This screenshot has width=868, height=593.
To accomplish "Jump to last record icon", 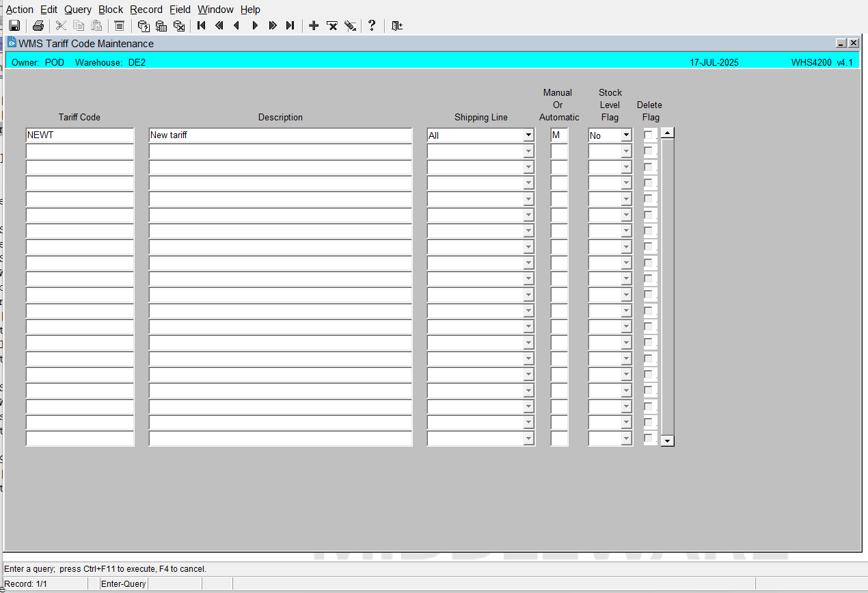I will tap(290, 26).
